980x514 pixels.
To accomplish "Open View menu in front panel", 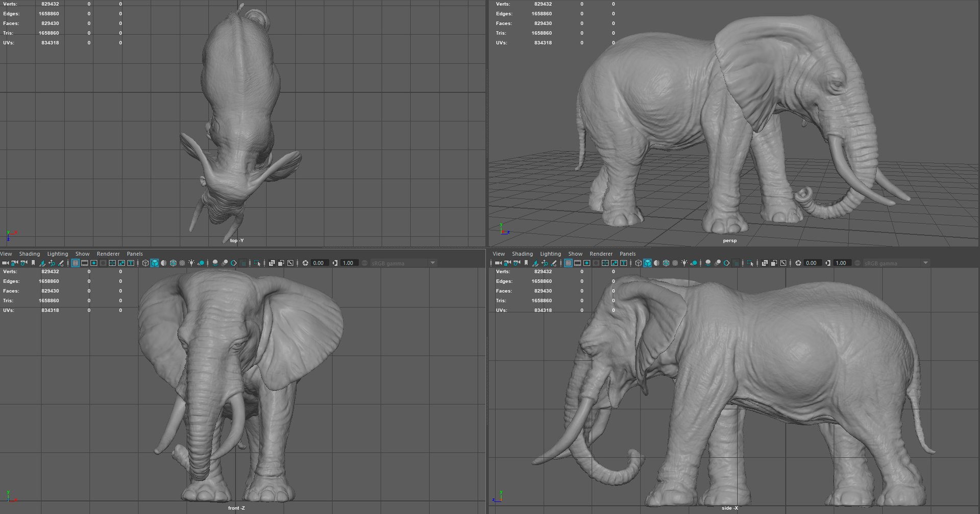I will pos(6,253).
